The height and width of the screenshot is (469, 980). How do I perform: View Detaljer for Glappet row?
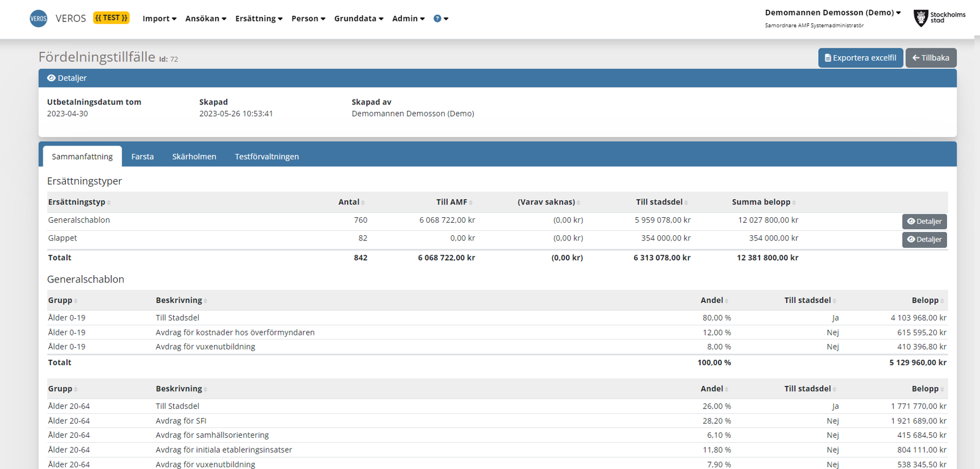click(x=924, y=240)
